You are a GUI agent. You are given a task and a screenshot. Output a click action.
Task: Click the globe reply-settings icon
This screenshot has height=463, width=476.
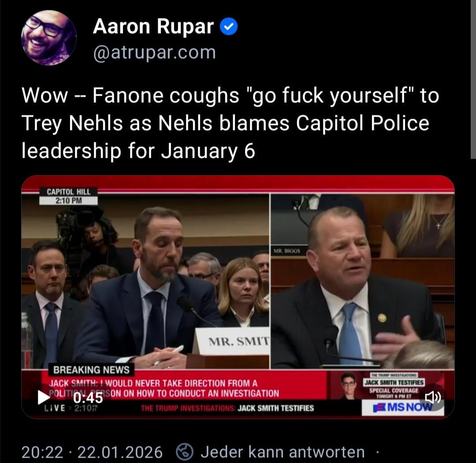(x=185, y=452)
